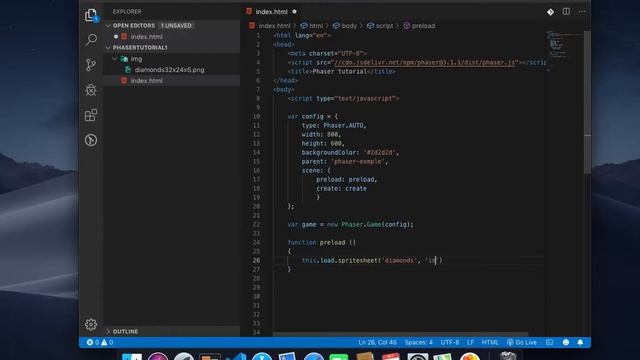Click line number 26 in the gutter

click(x=256, y=260)
